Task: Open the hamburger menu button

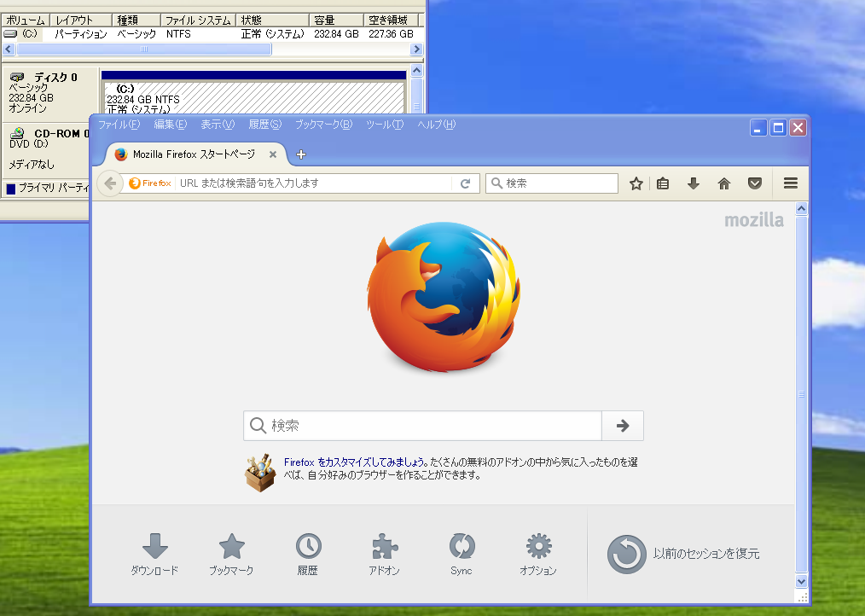Action: point(791,183)
